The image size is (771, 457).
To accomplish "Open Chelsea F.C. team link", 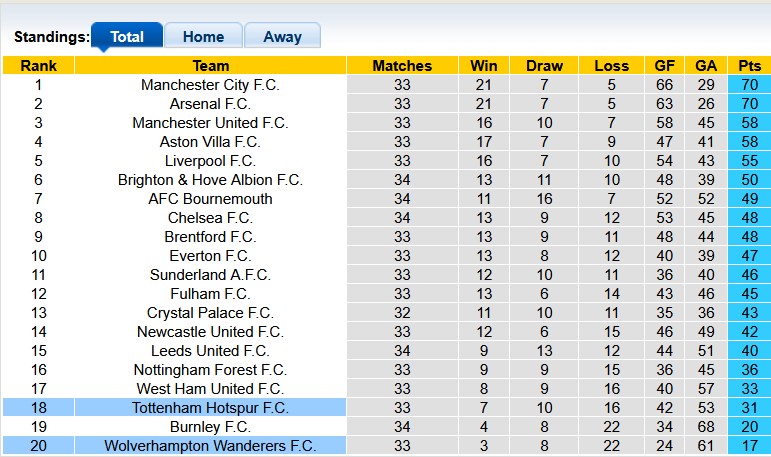I will click(210, 218).
